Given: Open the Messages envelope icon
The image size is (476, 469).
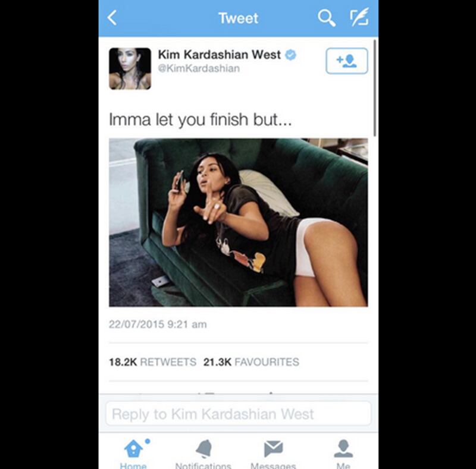Looking at the screenshot, I should click(273, 449).
